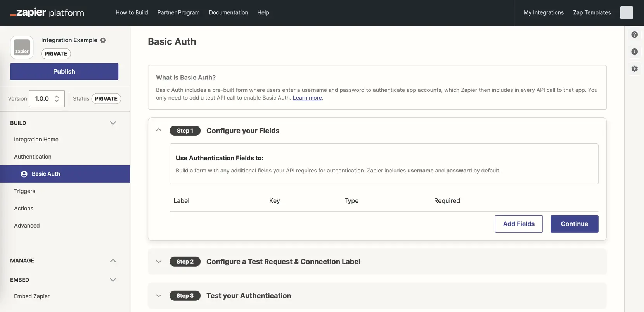Screen dimensions: 644x312
Task: Open the info icon in right sidebar
Action: point(634,52)
